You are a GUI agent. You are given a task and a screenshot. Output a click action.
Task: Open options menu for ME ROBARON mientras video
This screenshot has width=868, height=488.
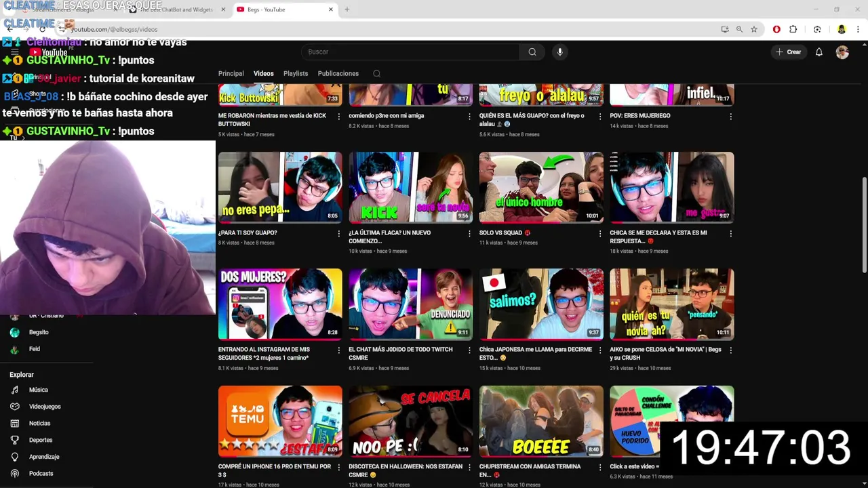pos(338,117)
